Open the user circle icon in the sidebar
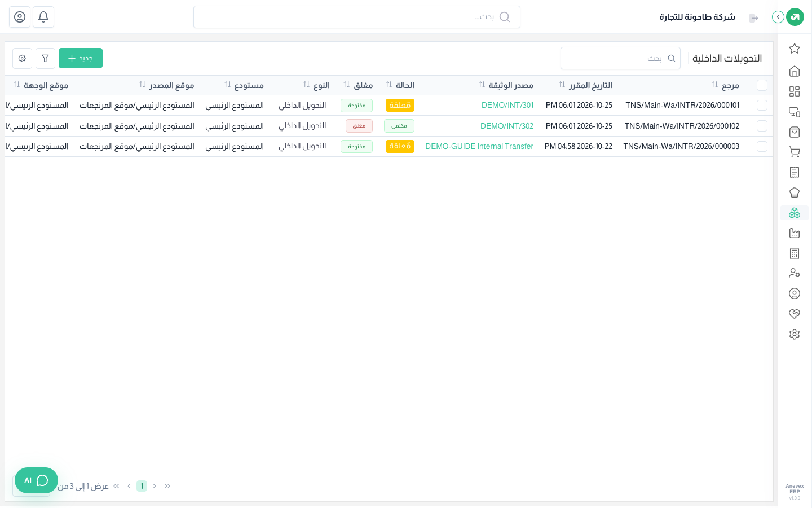 tap(795, 294)
